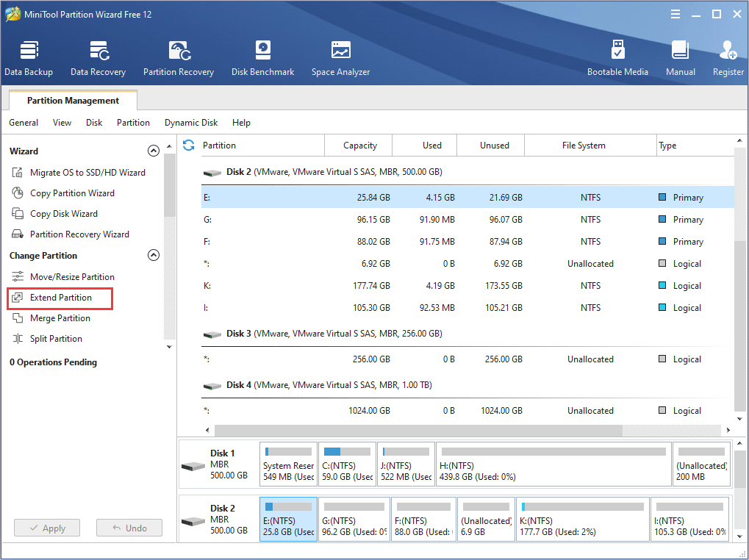Open the Migrate OS to SSD/HD Wizard link
The height and width of the screenshot is (560, 749).
[x=88, y=173]
